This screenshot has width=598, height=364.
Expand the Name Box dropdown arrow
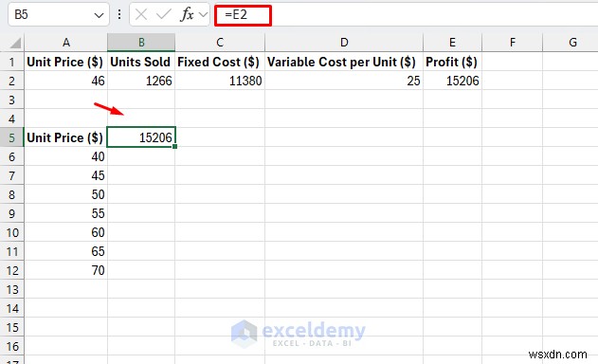99,15
